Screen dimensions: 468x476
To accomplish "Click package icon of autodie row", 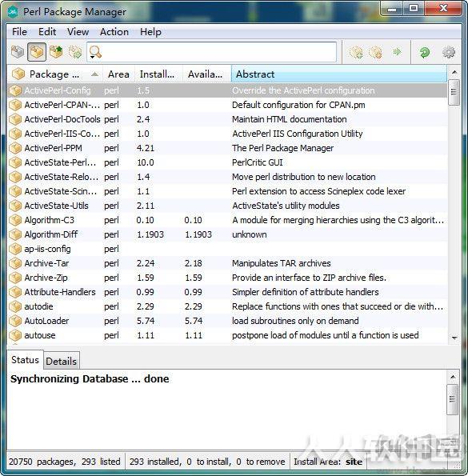I will pos(15,306).
